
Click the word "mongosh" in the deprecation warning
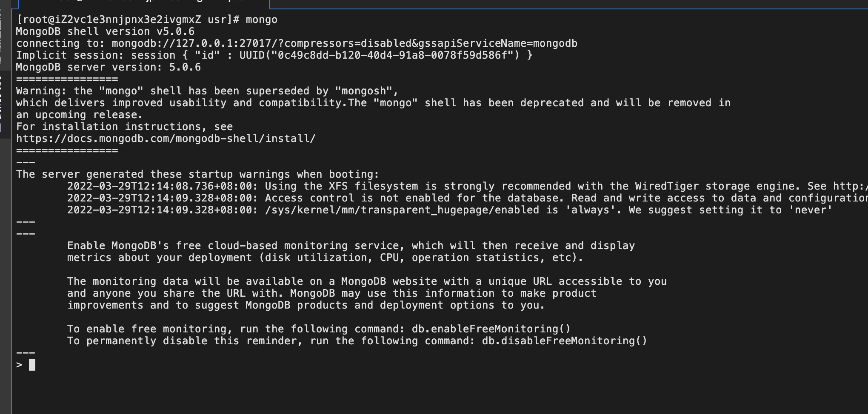364,91
